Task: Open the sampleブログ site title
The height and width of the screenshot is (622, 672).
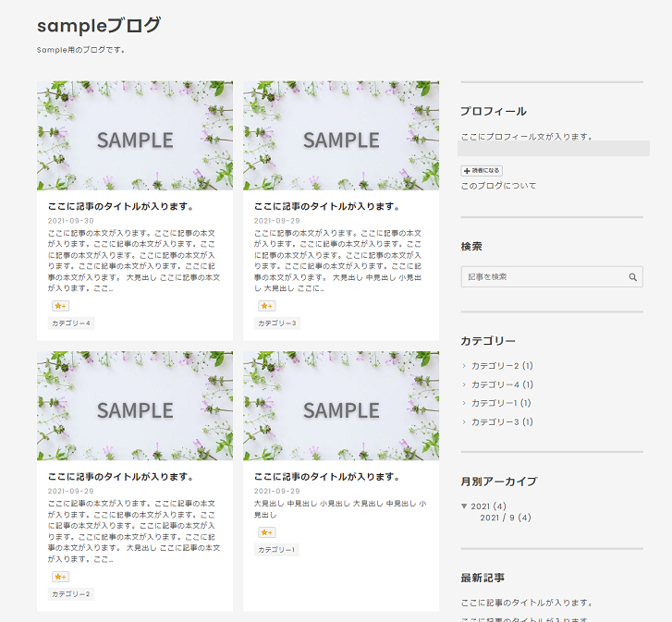Action: click(x=99, y=25)
